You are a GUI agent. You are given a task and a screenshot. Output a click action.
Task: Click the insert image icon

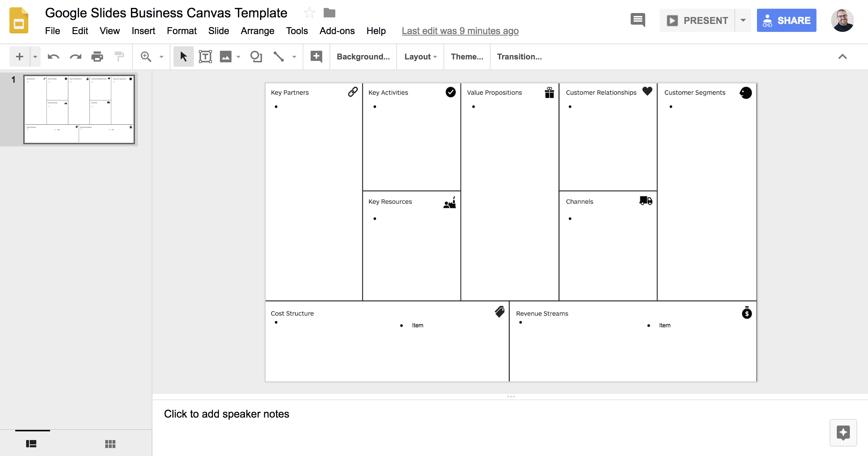pos(225,57)
